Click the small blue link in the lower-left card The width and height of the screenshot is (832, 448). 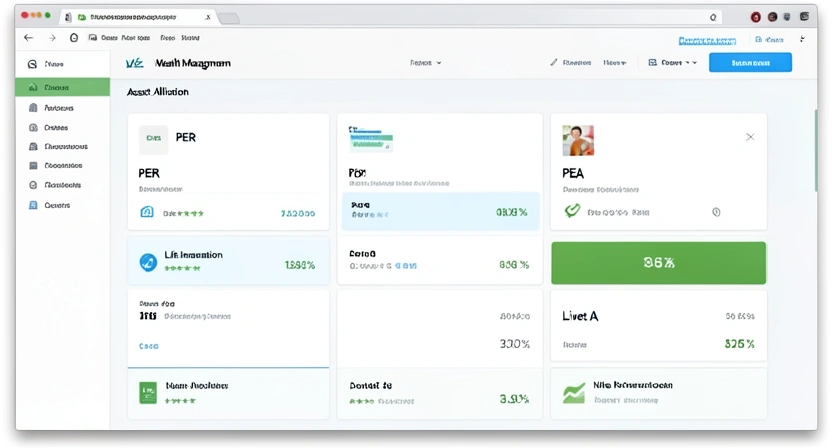tap(149, 346)
